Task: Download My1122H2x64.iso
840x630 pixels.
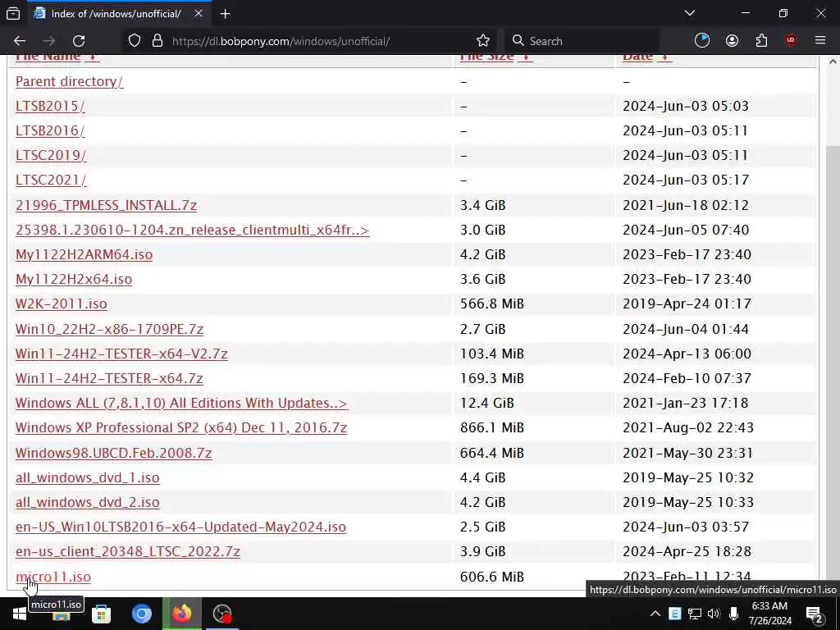Action: 74,279
